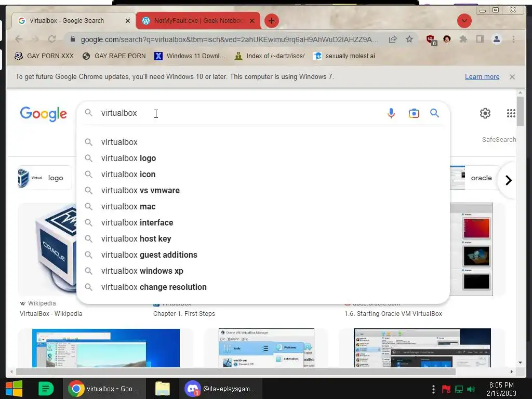The width and height of the screenshot is (532, 399).
Task: Select the 'virtualbox vs vmware' suggestion
Action: [x=263, y=190]
